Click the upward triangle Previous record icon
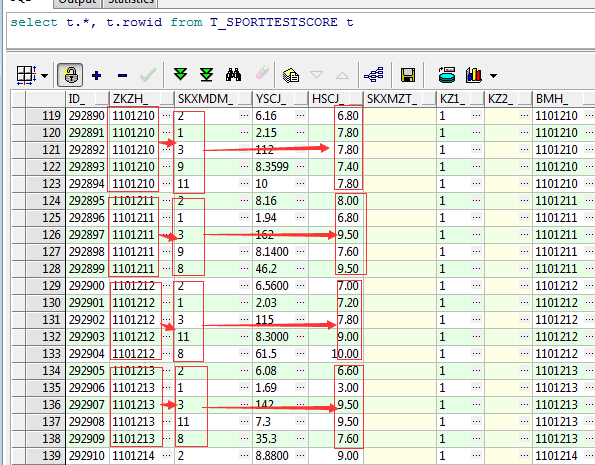 click(x=342, y=76)
